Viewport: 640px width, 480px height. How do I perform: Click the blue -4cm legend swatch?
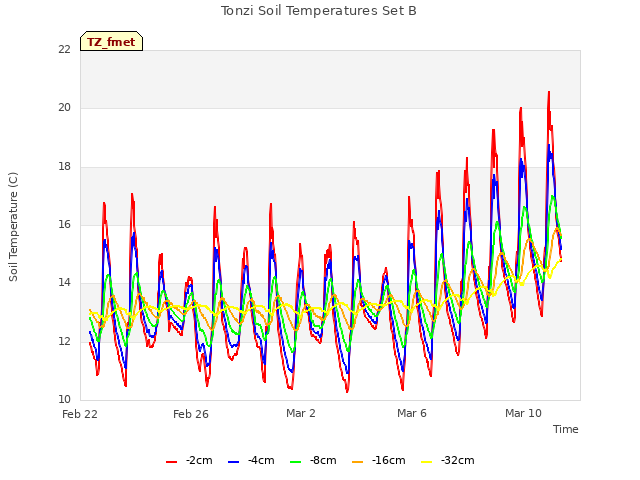233,462
